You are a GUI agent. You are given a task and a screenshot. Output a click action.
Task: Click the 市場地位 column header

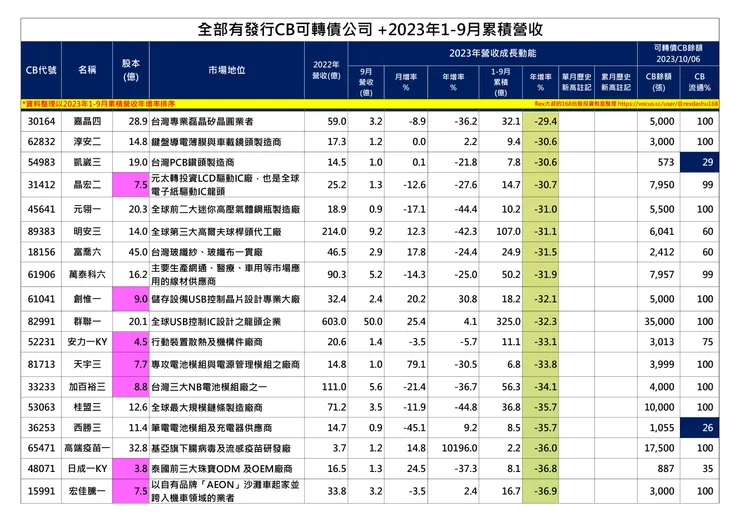point(227,70)
